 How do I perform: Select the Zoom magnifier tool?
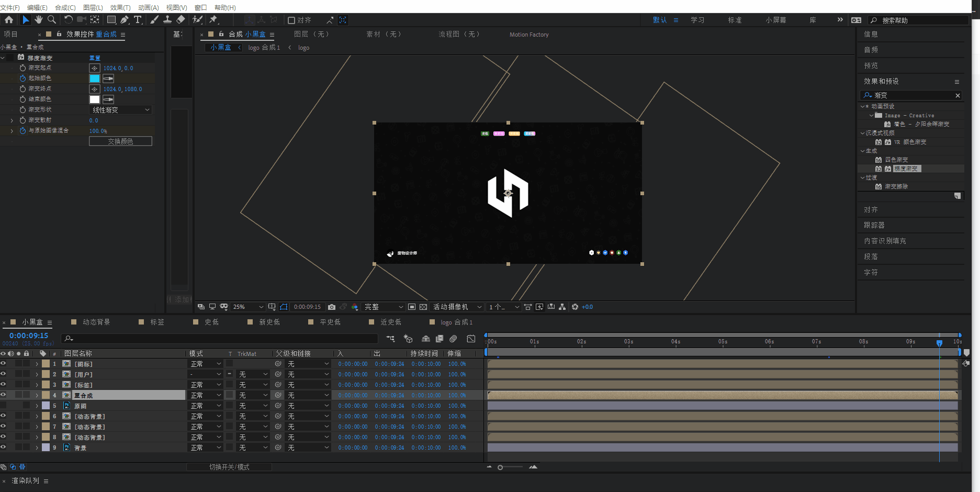pos(52,20)
